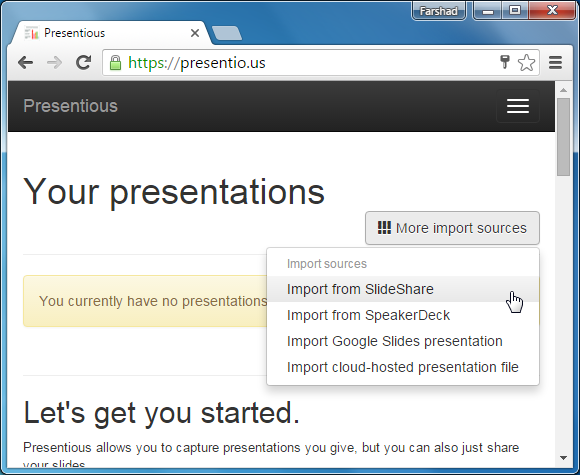The height and width of the screenshot is (475, 580).
Task: Reload the presentio.us page
Action: point(84,63)
